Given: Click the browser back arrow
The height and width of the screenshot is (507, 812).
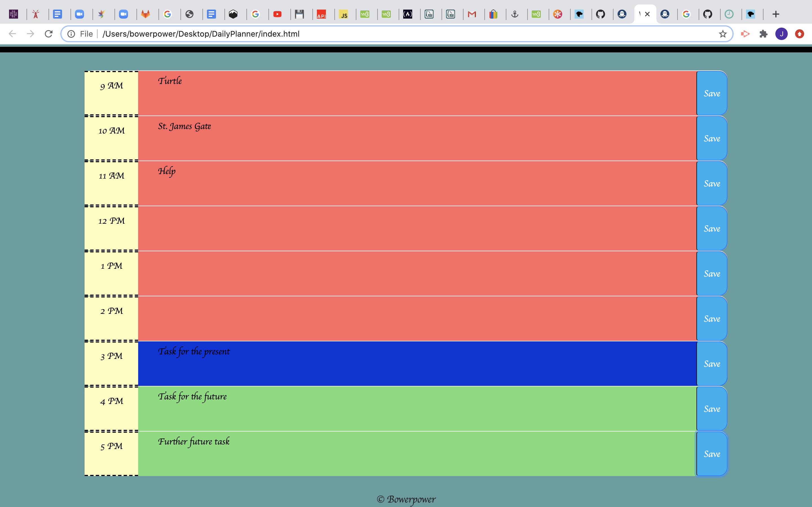Looking at the screenshot, I should (12, 34).
